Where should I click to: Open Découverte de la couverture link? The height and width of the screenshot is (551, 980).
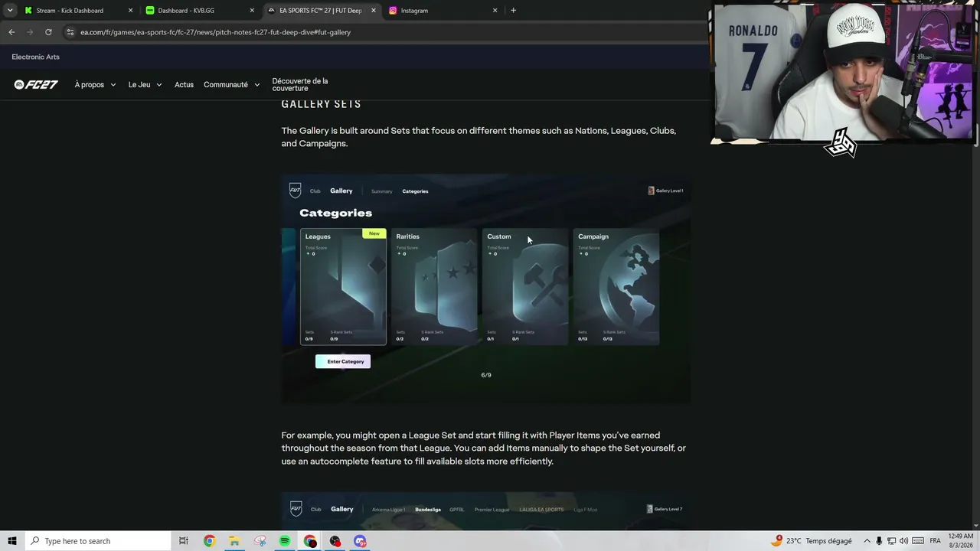pos(300,85)
